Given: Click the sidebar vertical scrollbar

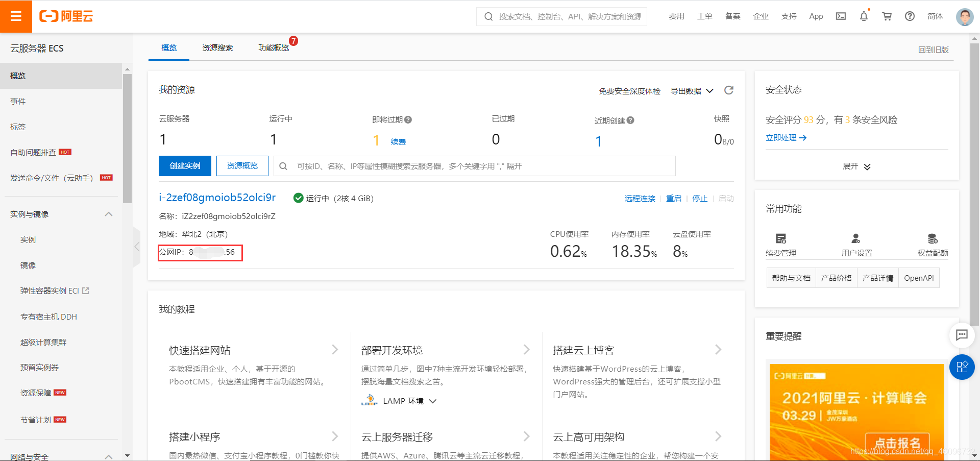Looking at the screenshot, I should click(127, 139).
